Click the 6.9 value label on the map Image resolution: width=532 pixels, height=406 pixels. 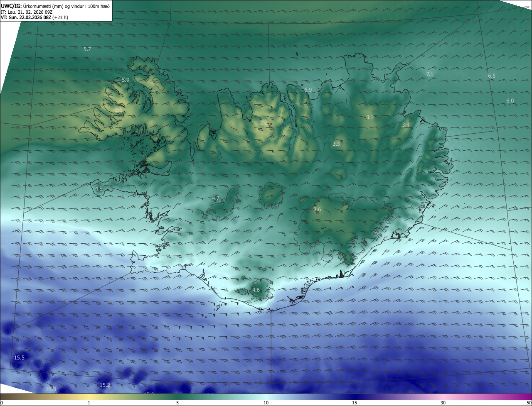(x=308, y=90)
